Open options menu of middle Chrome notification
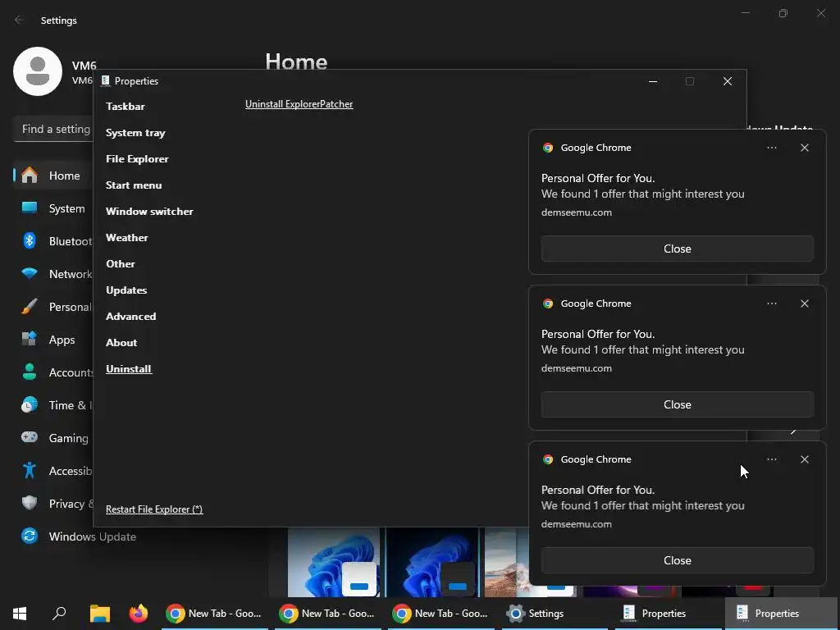This screenshot has height=630, width=840. [771, 304]
